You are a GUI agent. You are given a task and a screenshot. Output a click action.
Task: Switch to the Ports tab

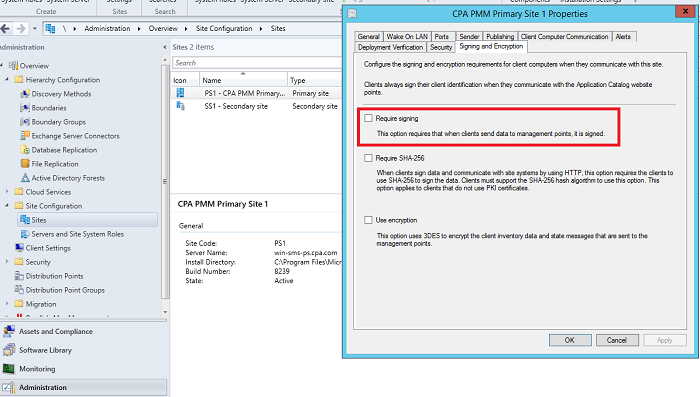[x=442, y=37]
